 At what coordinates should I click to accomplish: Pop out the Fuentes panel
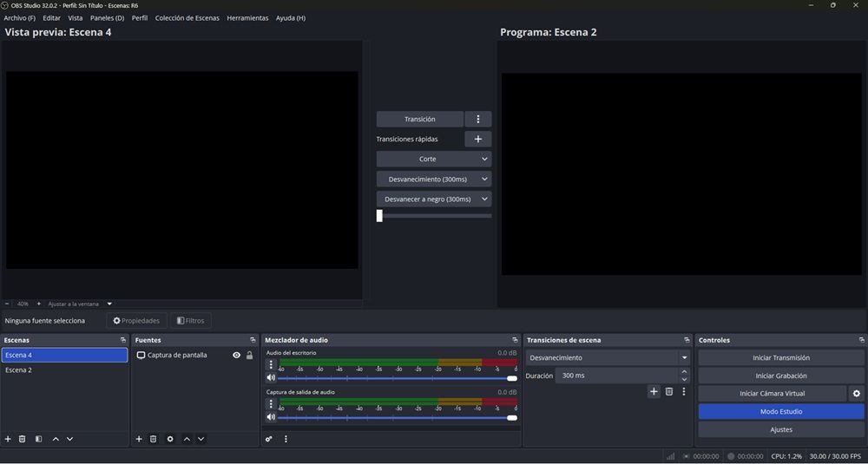coord(253,340)
